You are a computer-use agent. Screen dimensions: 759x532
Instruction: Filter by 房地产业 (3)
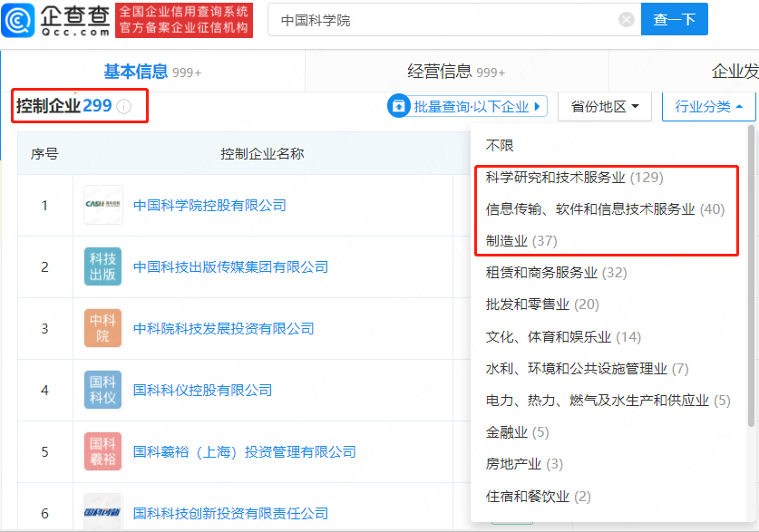[524, 464]
